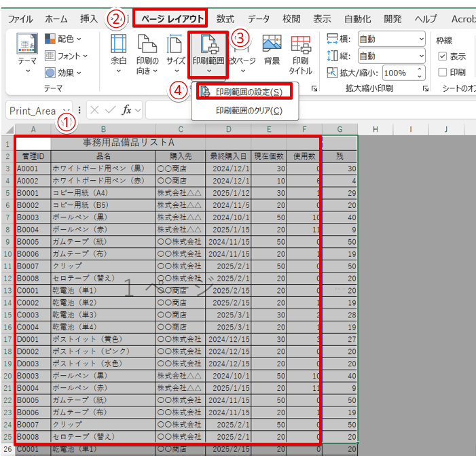Image resolution: width=476 pixels, height=456 pixels.
Task: Expand the フォント (Fonts) dropdown
Action: [67, 56]
